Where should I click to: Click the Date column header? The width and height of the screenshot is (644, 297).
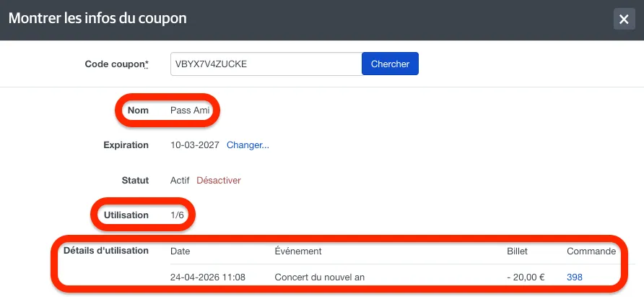(180, 251)
